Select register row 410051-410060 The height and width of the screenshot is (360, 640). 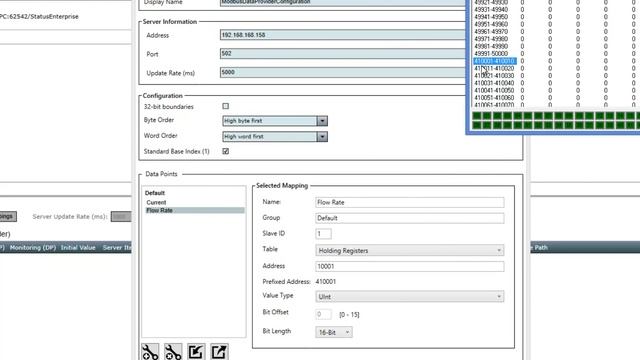494,98
